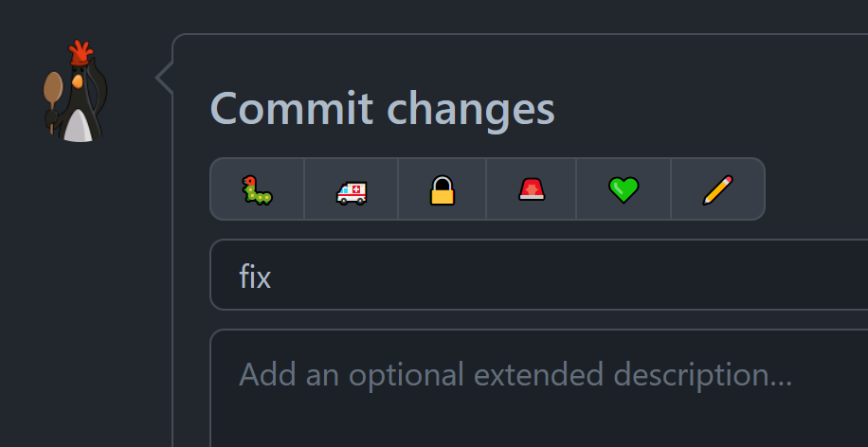Click the speech-bubble pointer beside the avatar

coord(165,78)
